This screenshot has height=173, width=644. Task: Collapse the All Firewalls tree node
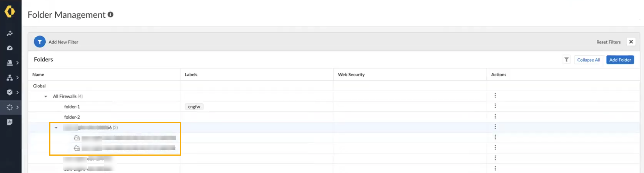pos(46,96)
